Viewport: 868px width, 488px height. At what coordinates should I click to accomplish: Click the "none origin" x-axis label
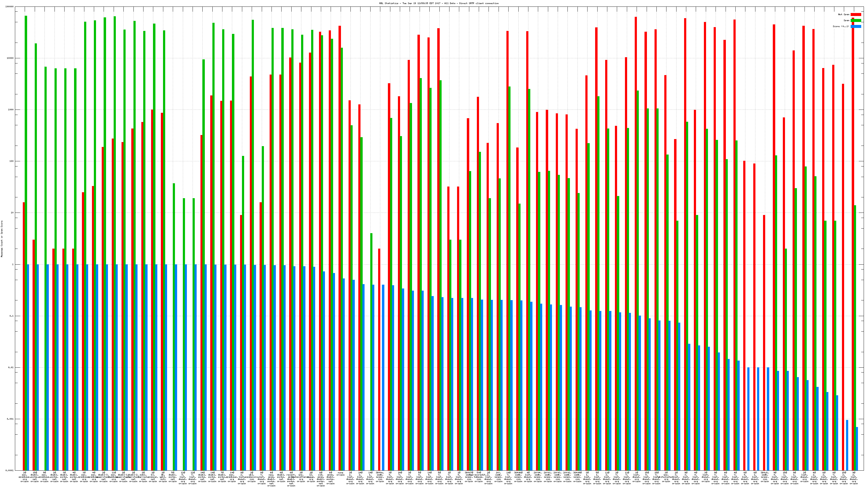click(340, 474)
